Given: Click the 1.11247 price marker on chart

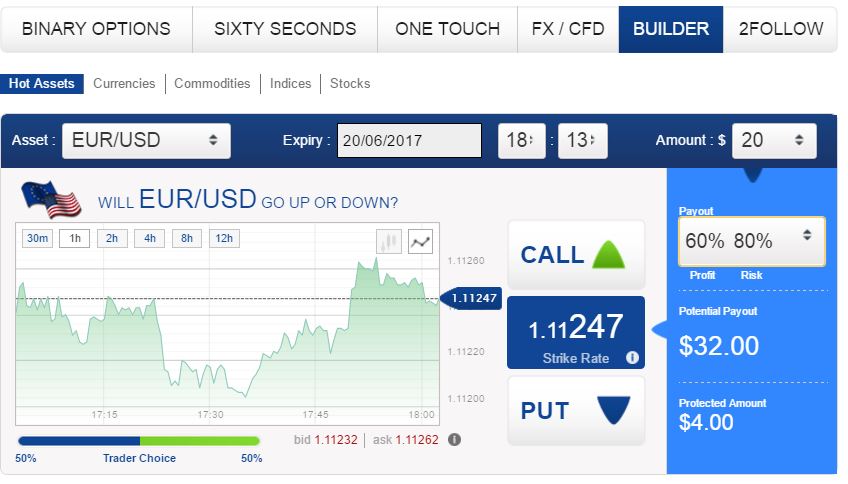Looking at the screenshot, I should (x=471, y=298).
